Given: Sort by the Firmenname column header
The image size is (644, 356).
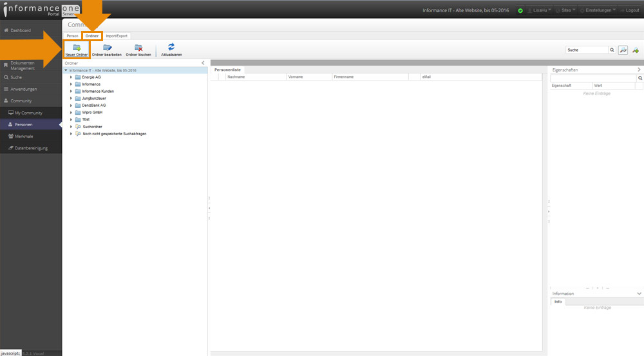Looking at the screenshot, I should point(370,77).
